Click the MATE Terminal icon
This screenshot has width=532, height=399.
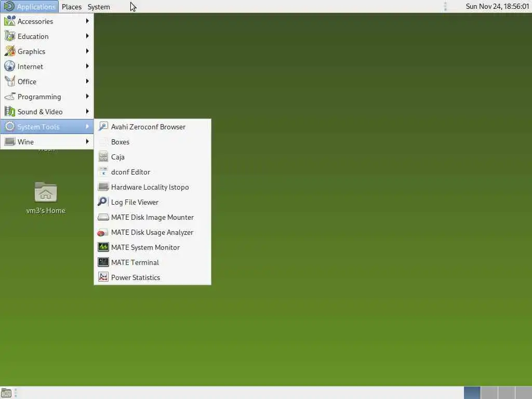click(103, 262)
